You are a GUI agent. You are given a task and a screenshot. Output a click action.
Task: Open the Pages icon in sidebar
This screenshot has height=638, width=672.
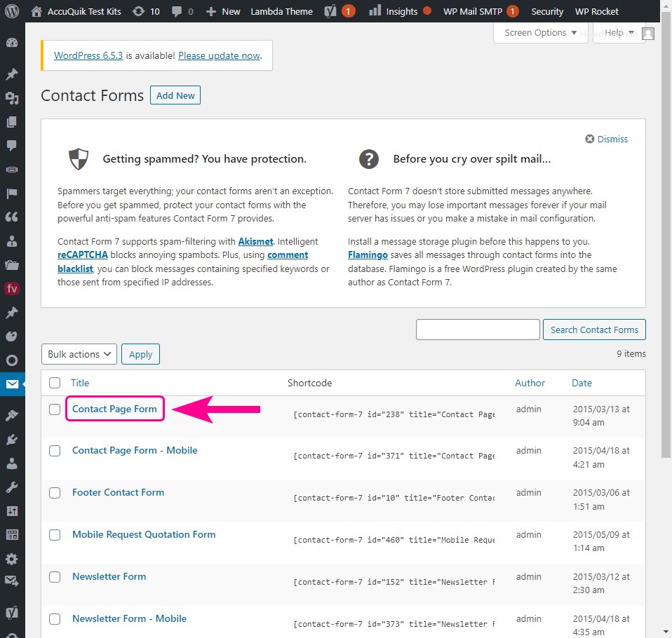(12, 122)
